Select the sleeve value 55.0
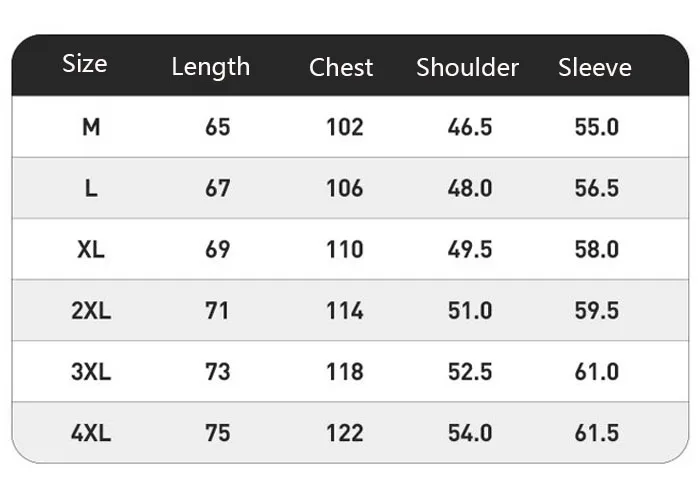The image size is (700, 500). tap(596, 127)
